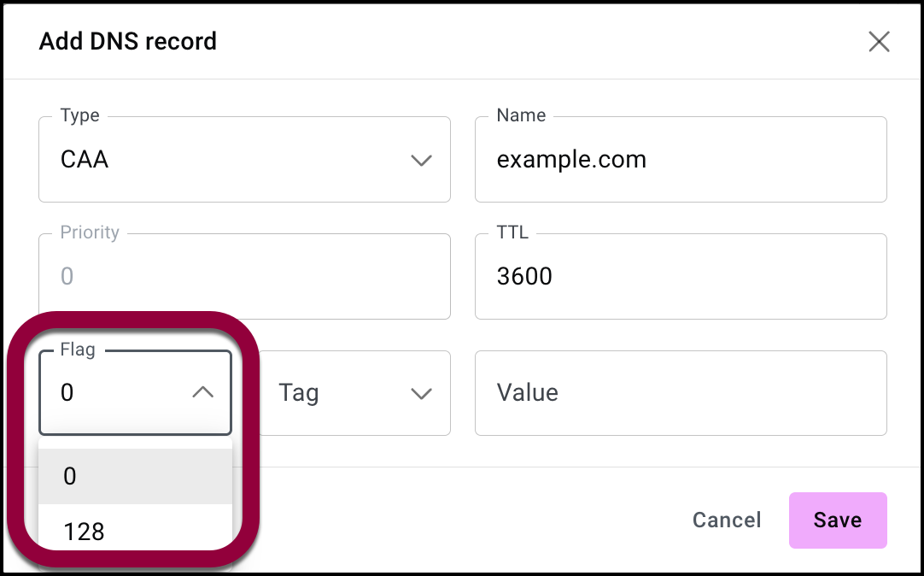Screen dimensions: 924x576
Task: Click the disabled Priority field
Action: (x=244, y=277)
